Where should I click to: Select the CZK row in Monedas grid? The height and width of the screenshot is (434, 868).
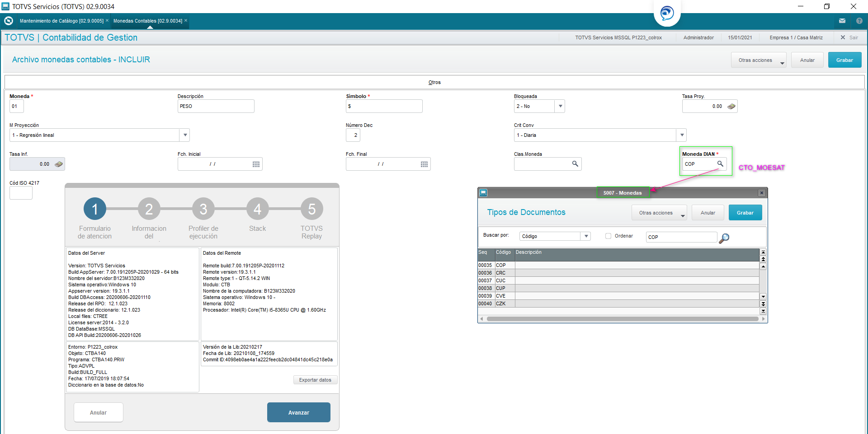pos(618,304)
